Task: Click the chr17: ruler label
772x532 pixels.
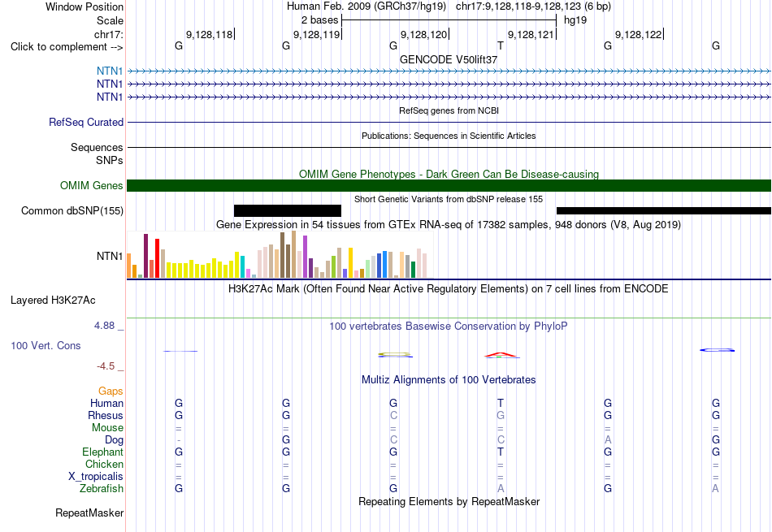Action: click(108, 34)
